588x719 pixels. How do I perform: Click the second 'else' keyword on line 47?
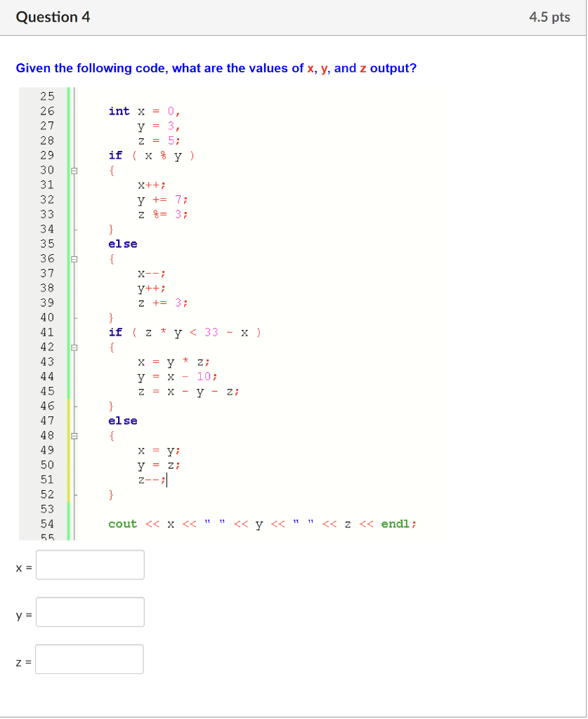pos(123,421)
